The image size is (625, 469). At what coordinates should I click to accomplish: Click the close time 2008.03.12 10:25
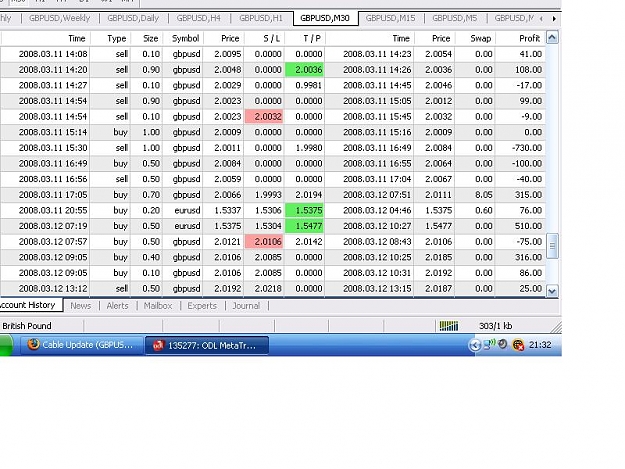point(377,257)
